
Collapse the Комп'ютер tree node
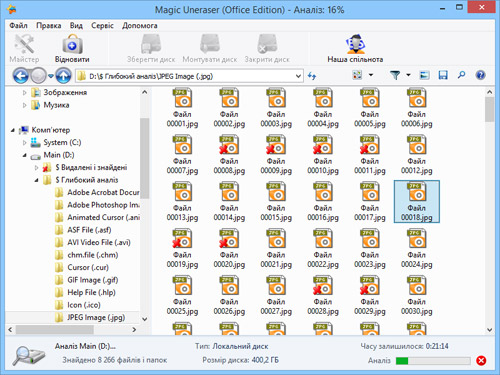13,130
